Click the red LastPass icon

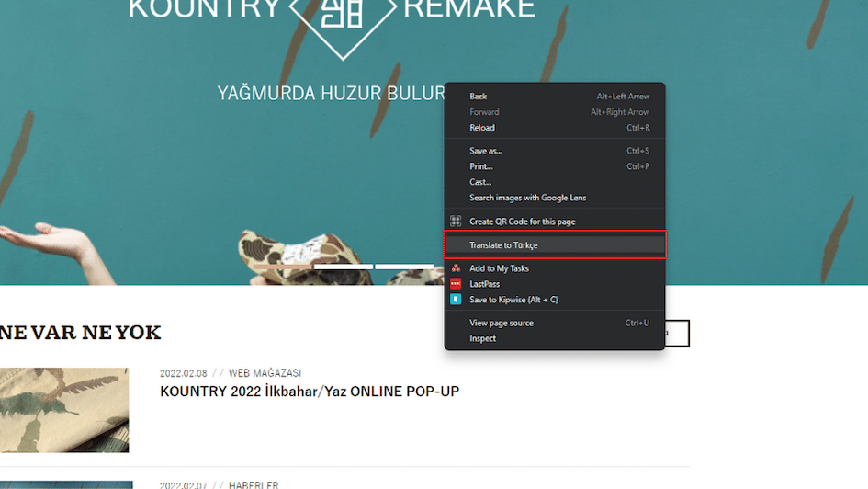(x=456, y=284)
